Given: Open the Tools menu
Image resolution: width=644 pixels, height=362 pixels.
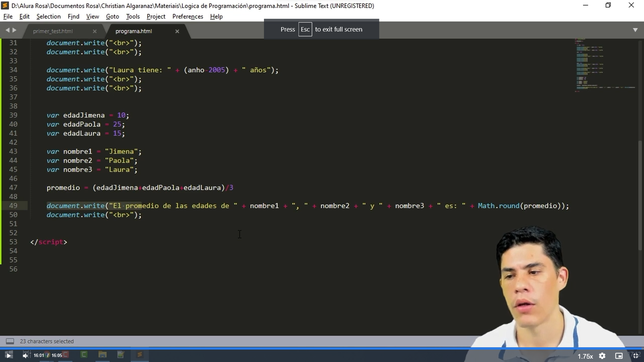Looking at the screenshot, I should [133, 16].
